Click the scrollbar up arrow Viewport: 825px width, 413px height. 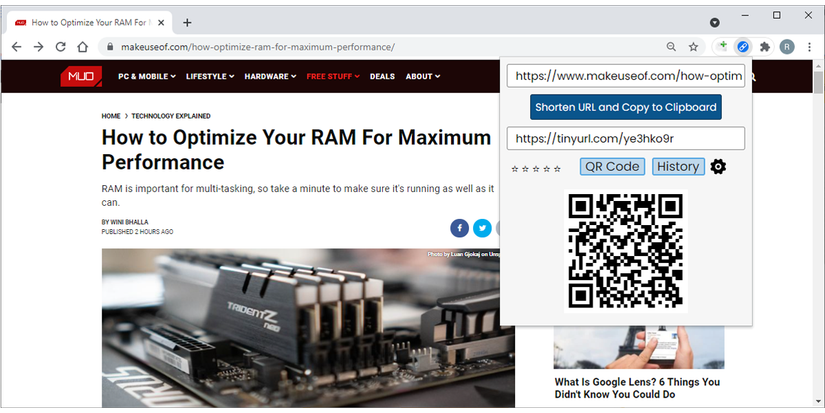[x=819, y=65]
